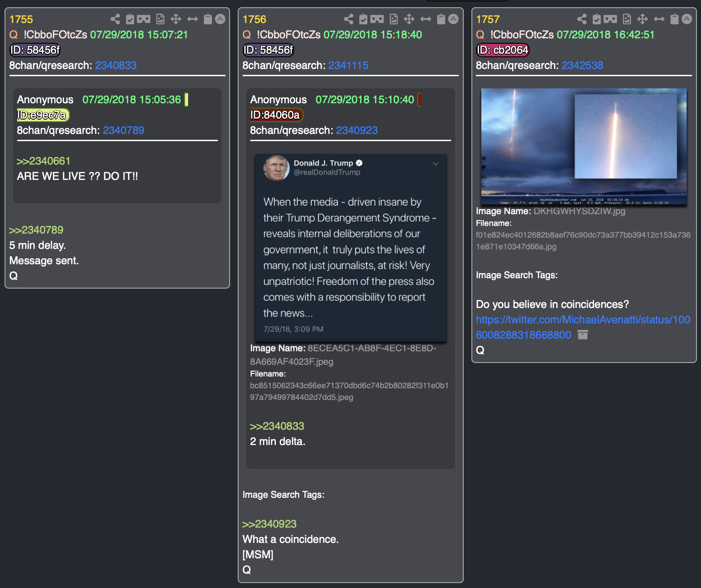701x588 pixels.
Task: Select post number 1755 title
Action: click(21, 19)
